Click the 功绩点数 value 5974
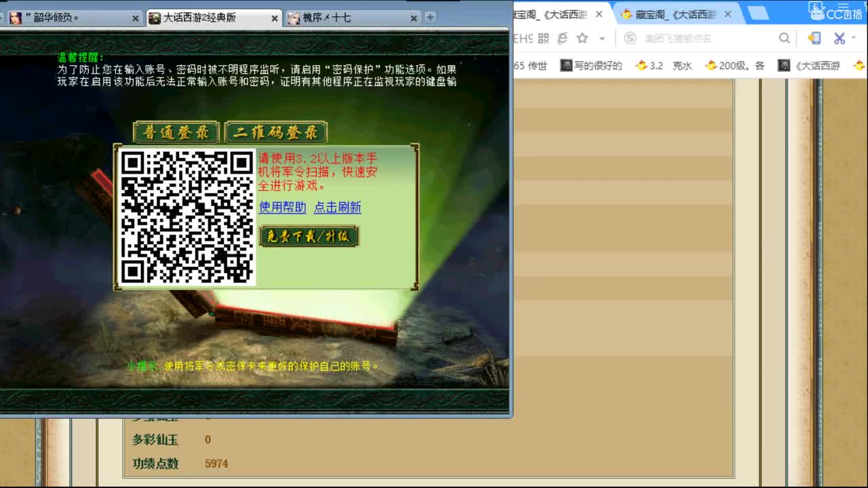The height and width of the screenshot is (488, 868). pyautogui.click(x=216, y=464)
